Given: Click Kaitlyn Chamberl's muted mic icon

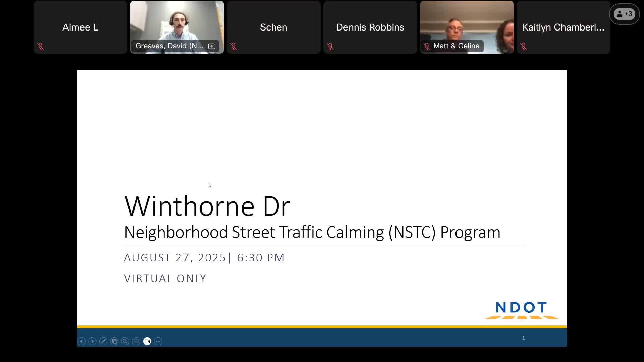Looking at the screenshot, I should [x=524, y=47].
